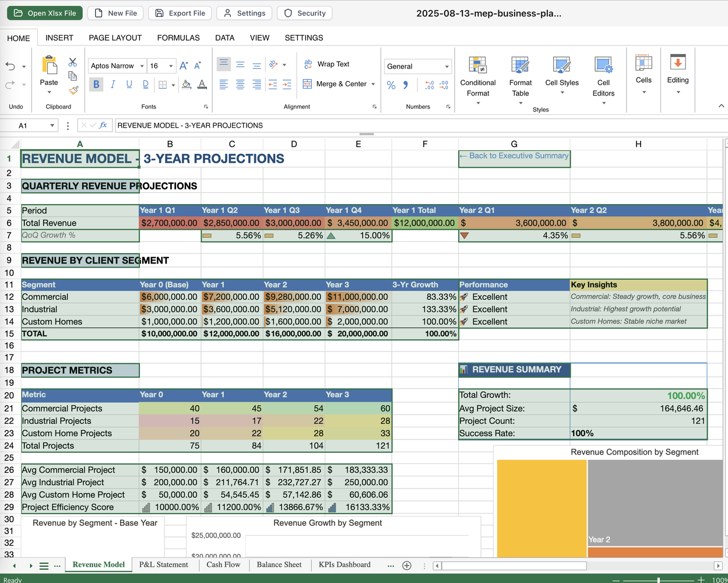Viewport: 728px width, 583px height.
Task: Click the Percent Style icon
Action: coord(391,85)
